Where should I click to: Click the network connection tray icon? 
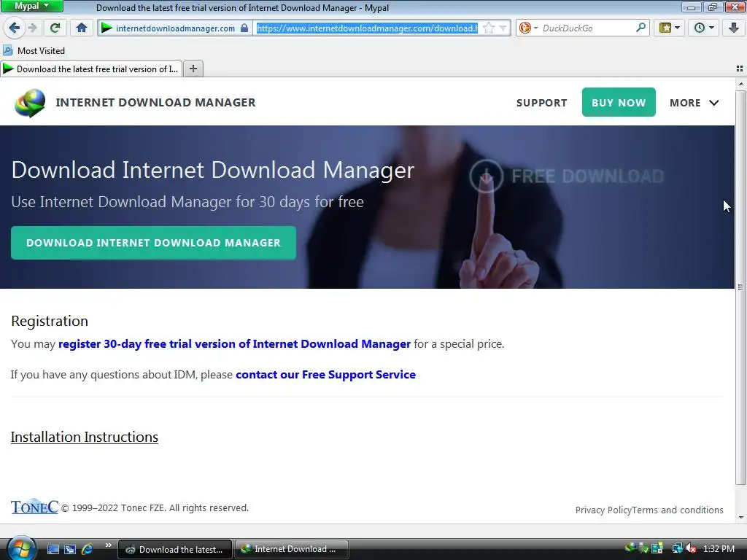click(677, 548)
